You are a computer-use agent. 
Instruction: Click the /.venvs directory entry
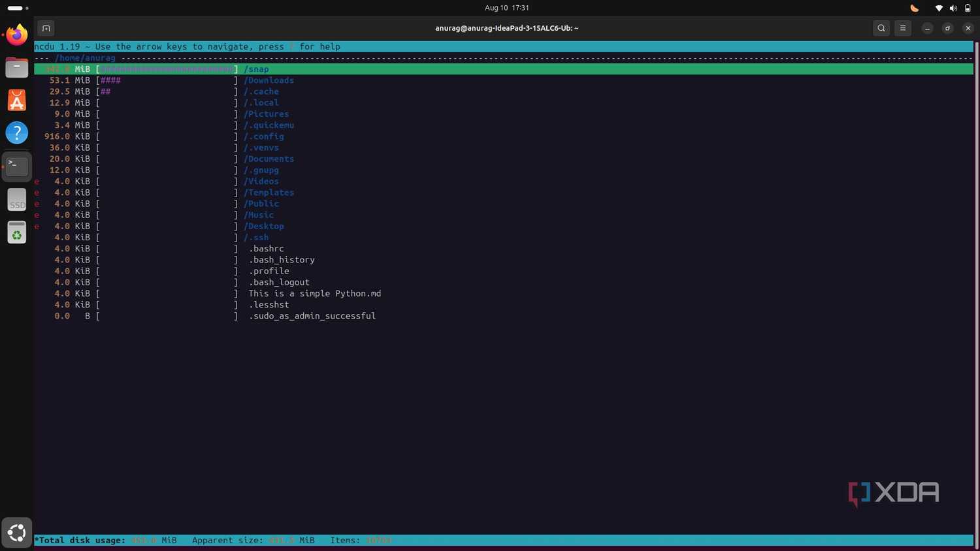pos(261,148)
